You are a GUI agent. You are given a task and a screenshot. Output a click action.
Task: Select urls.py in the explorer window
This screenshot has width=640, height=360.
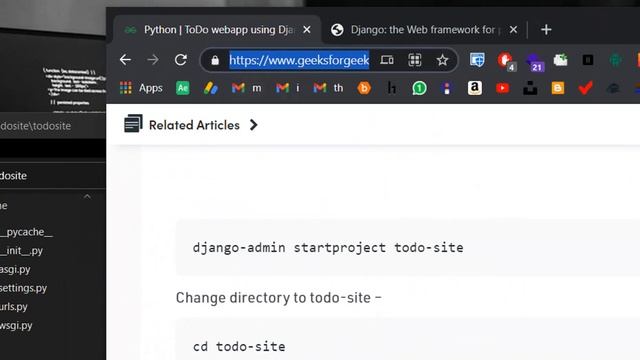(14, 307)
